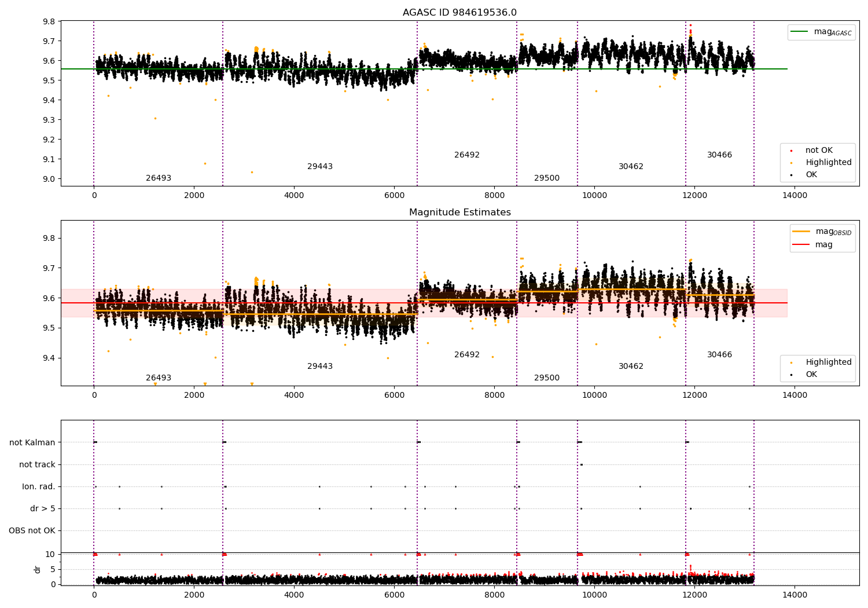Click the 'not Kalman' row label
Image resolution: width=868 pixels, height=608 pixels.
point(32,442)
